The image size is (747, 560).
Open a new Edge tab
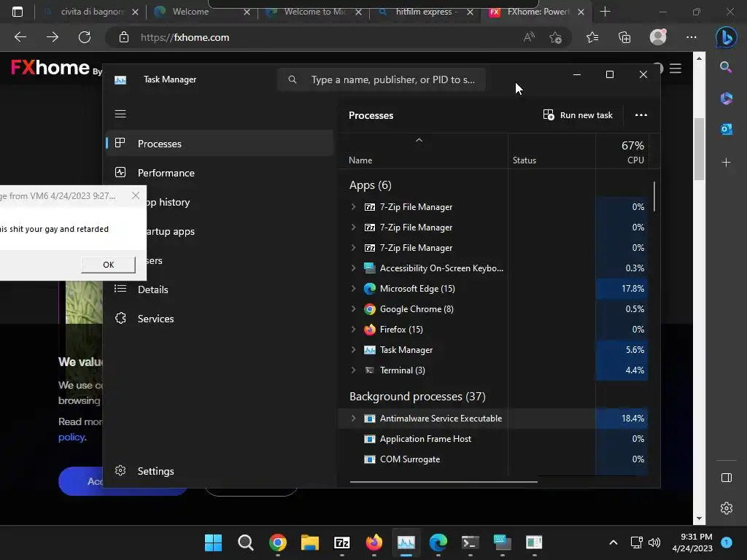605,12
